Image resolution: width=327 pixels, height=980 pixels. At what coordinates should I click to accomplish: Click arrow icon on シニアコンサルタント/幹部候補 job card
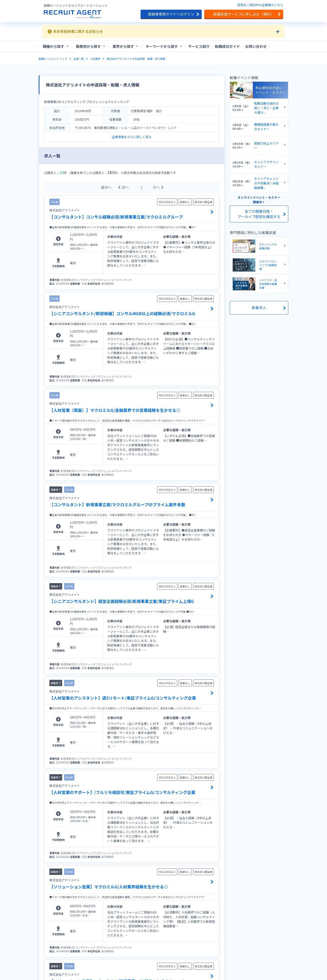click(212, 309)
